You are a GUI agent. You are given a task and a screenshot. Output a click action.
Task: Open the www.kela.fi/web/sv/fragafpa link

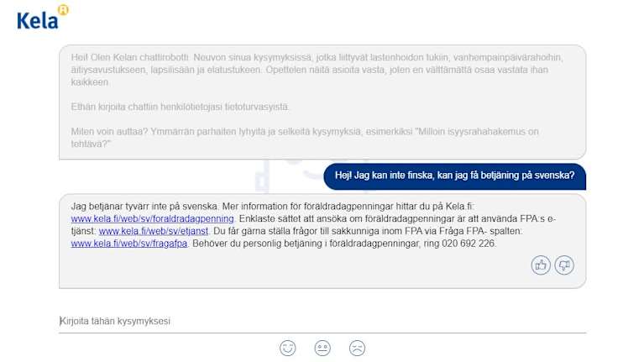tap(129, 244)
